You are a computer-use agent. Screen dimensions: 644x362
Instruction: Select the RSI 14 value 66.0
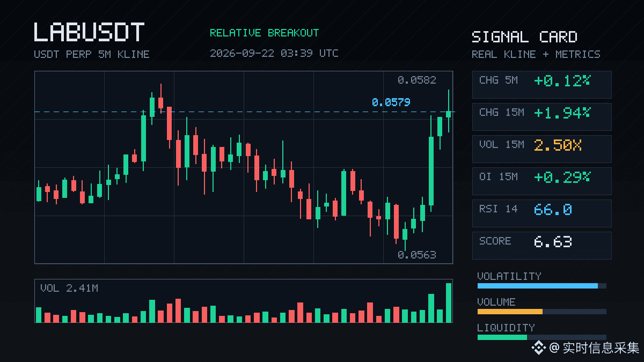(553, 209)
